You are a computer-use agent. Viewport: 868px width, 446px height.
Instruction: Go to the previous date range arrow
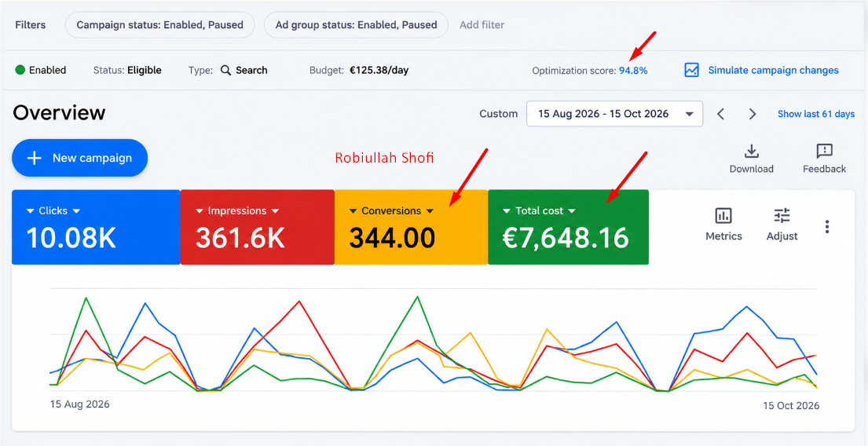720,114
